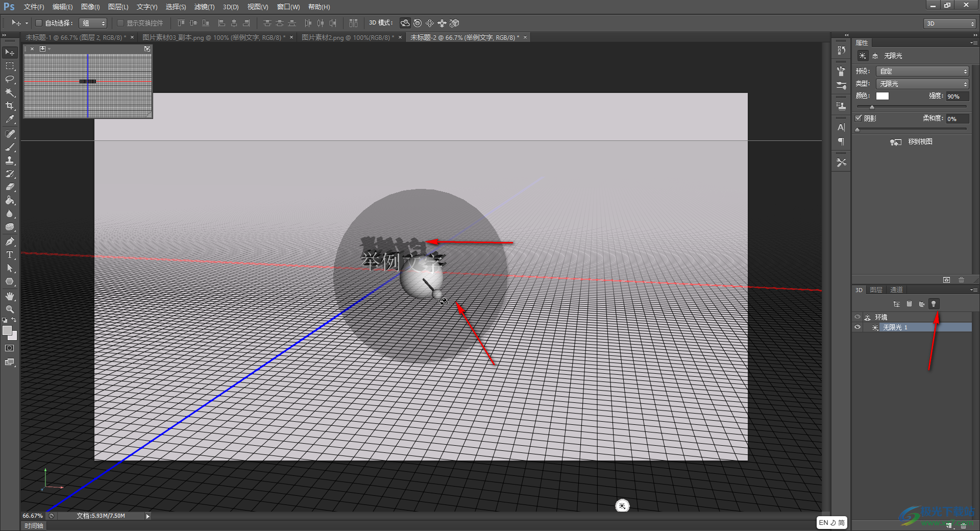Click Move to View button
This screenshot has width=980, height=531.
(x=911, y=142)
